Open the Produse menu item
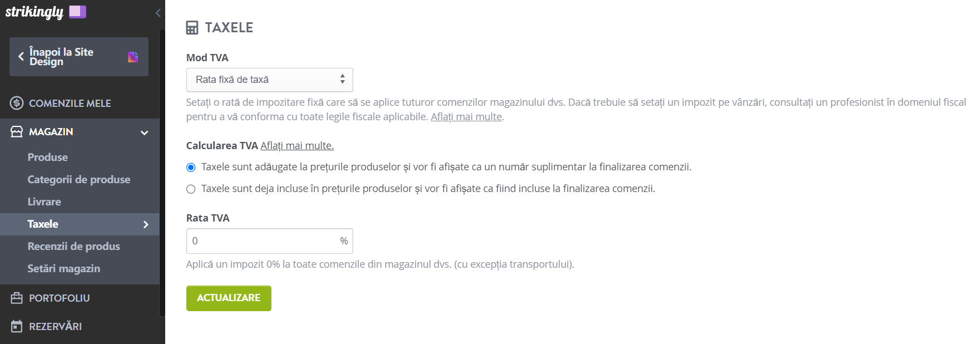This screenshot has height=344, width=980. click(48, 158)
